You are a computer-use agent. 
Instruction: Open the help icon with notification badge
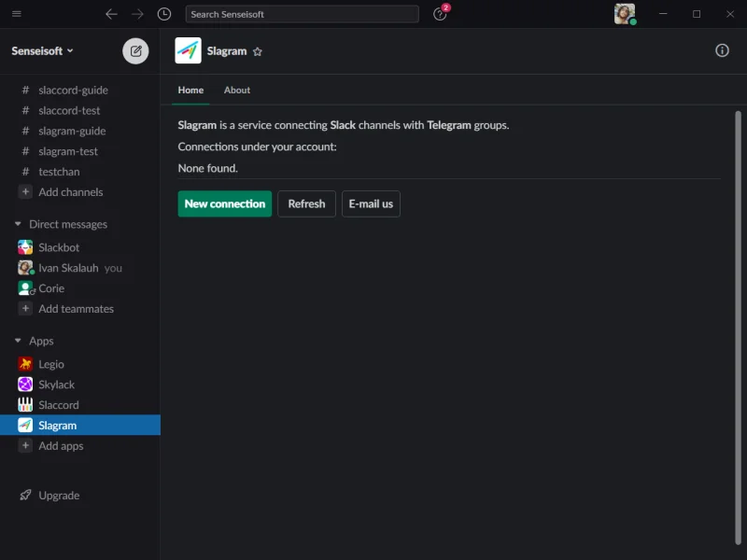tap(440, 13)
